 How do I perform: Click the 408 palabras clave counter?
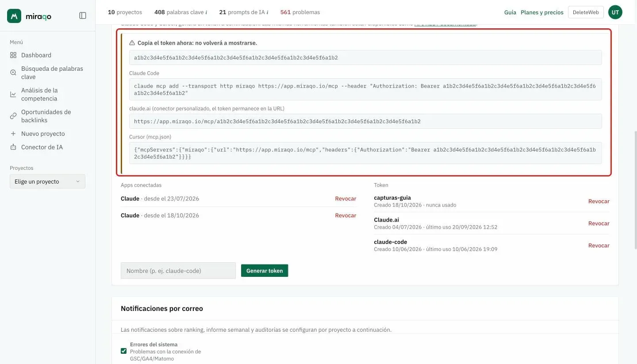(180, 12)
